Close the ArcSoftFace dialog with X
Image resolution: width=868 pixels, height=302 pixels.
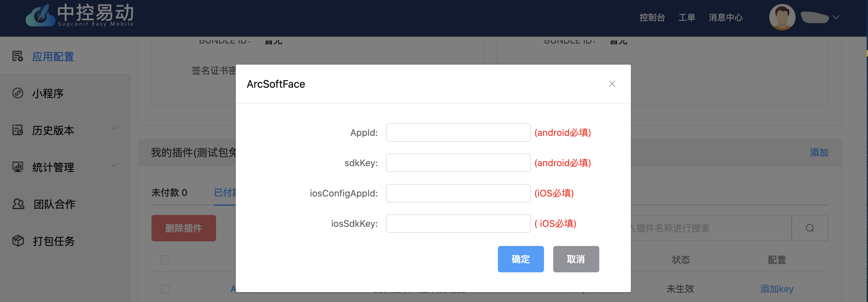click(612, 84)
